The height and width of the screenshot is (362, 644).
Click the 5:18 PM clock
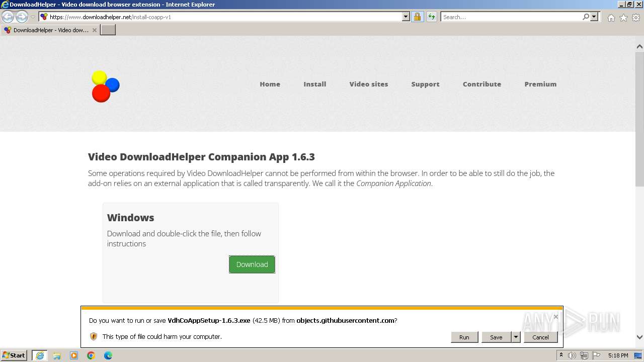point(618,355)
